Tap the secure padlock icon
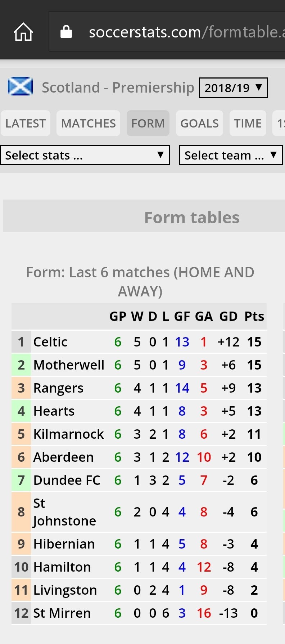This screenshot has width=285, height=644. (x=66, y=32)
